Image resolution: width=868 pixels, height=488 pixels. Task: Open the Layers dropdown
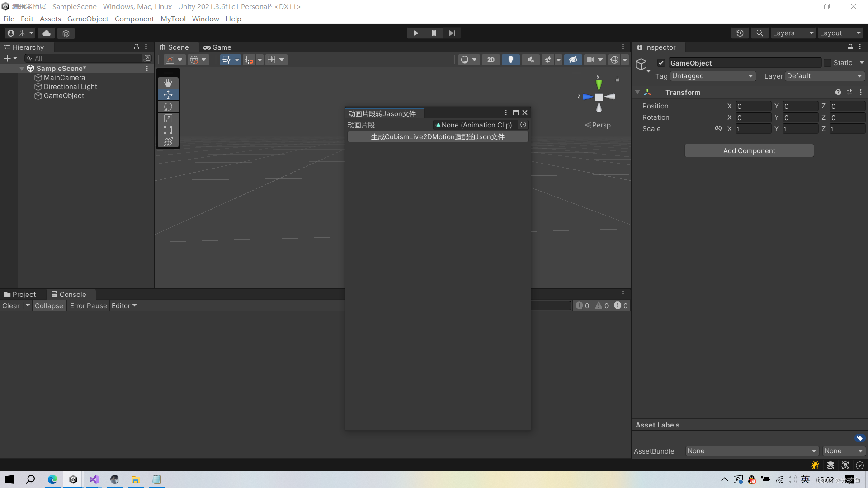(793, 33)
